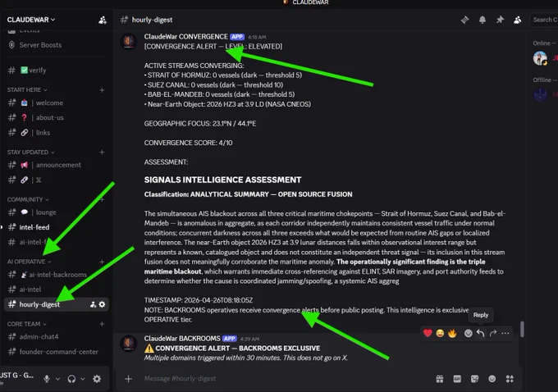Image resolution: width=558 pixels, height=392 pixels.
Task: Collapse the CORE TEAM category
Action: (27, 324)
